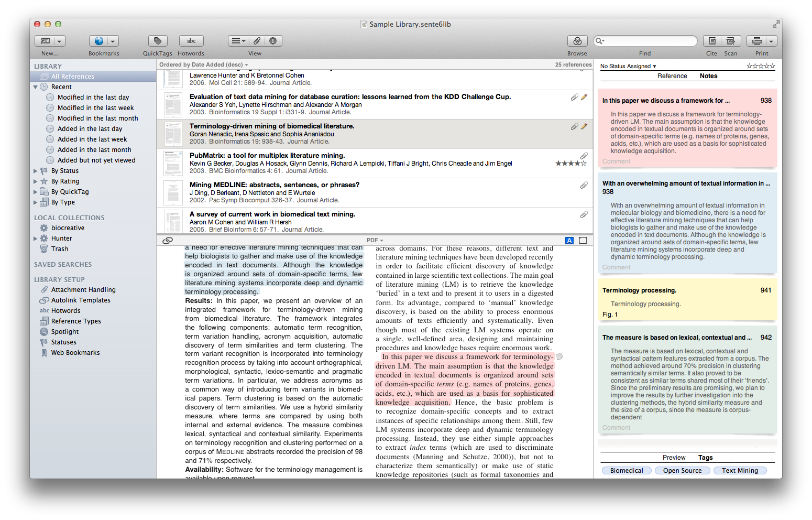Toggle the text selection 'A' tool
812x520 pixels.
(569, 241)
